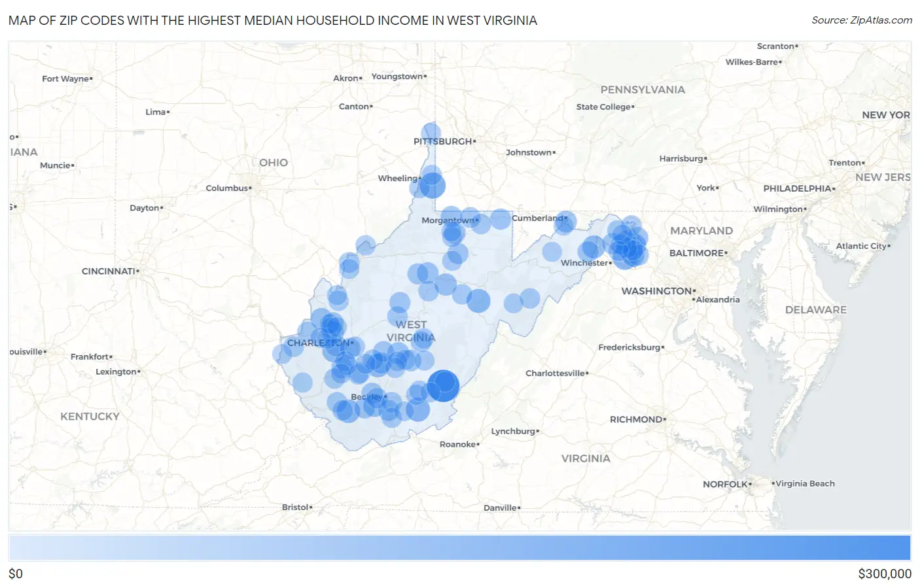The height and width of the screenshot is (588, 920).
Task: Click the Wheeling city label
Action: click(x=397, y=178)
